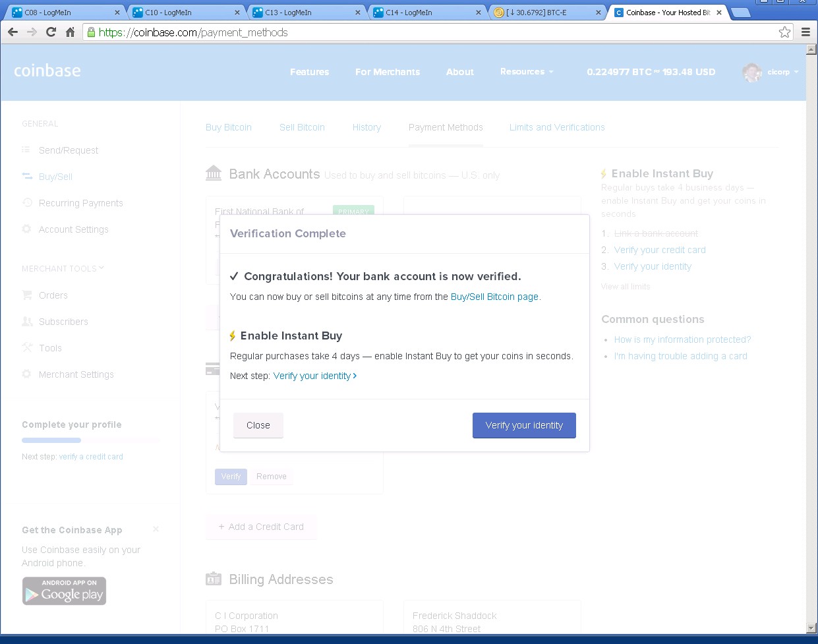Click the Add a Credit Card button
This screenshot has height=644, width=818.
pyautogui.click(x=261, y=527)
